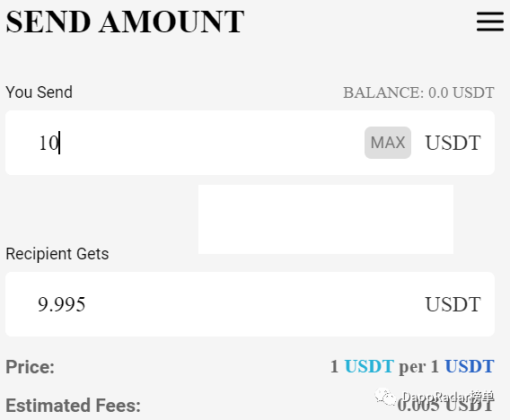Click the Estimated Fees: label

(74, 406)
